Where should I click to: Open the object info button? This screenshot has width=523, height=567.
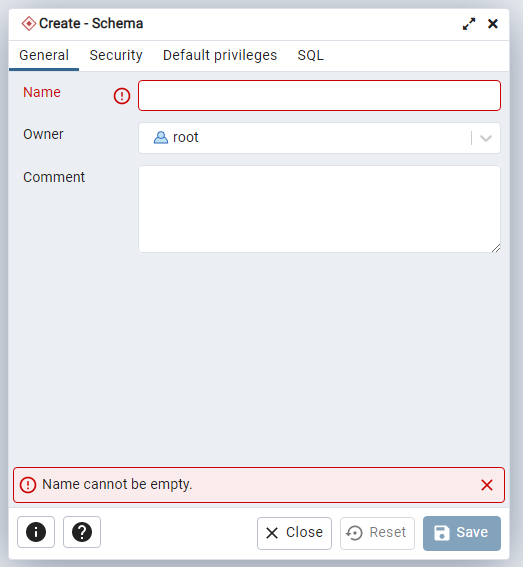coord(36,532)
